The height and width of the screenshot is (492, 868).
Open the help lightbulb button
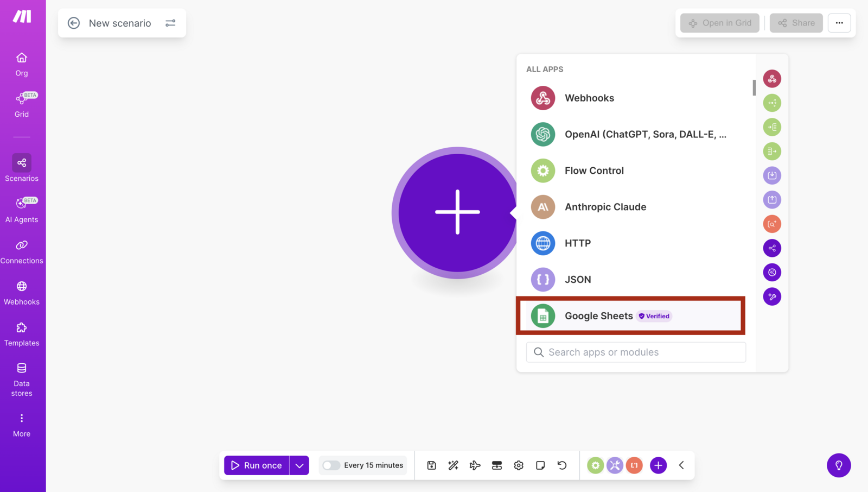839,465
